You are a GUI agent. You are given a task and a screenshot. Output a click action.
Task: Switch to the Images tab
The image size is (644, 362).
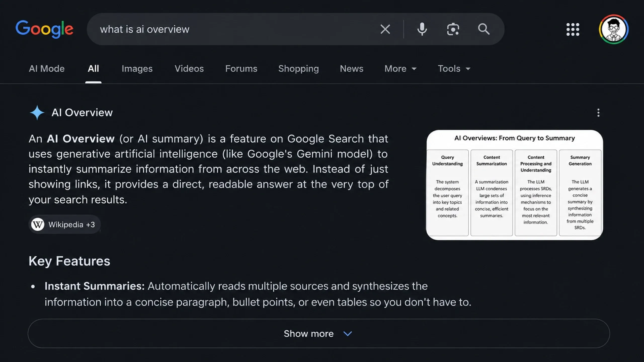pos(137,69)
